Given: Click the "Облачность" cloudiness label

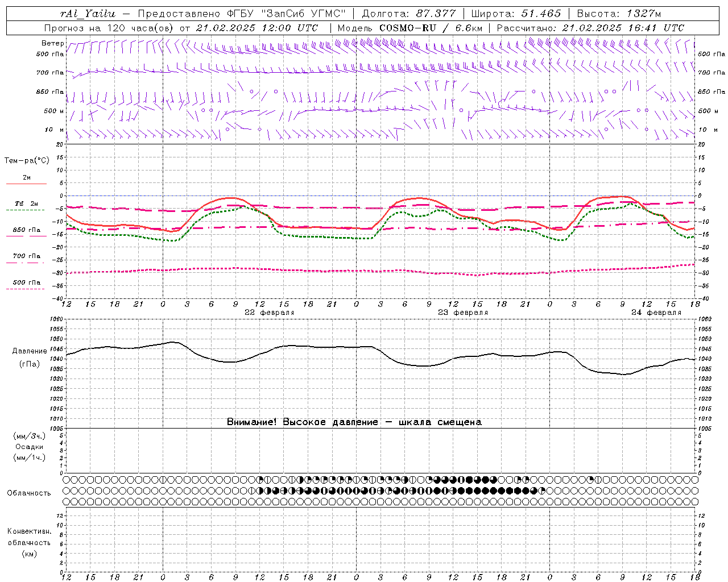Looking at the screenshot, I should pos(29,493).
